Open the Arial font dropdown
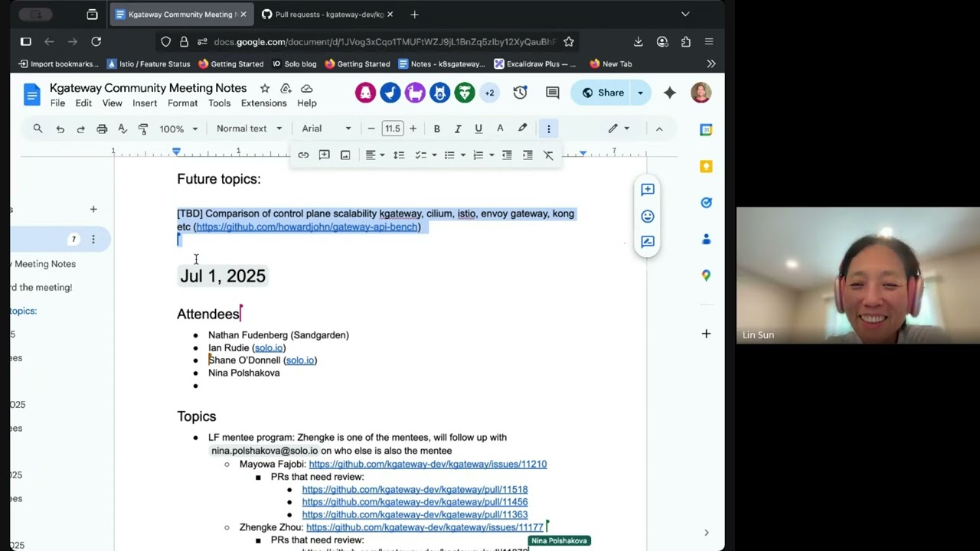The image size is (980, 551). point(326,129)
